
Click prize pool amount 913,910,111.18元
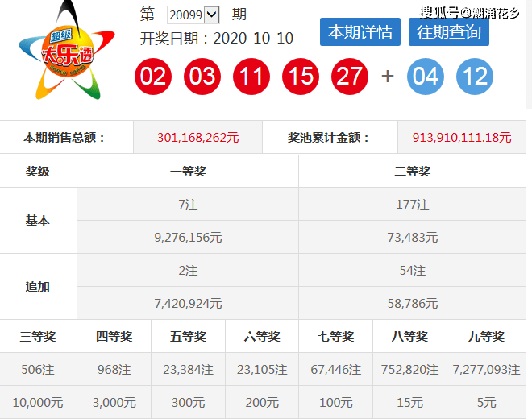[462, 138]
